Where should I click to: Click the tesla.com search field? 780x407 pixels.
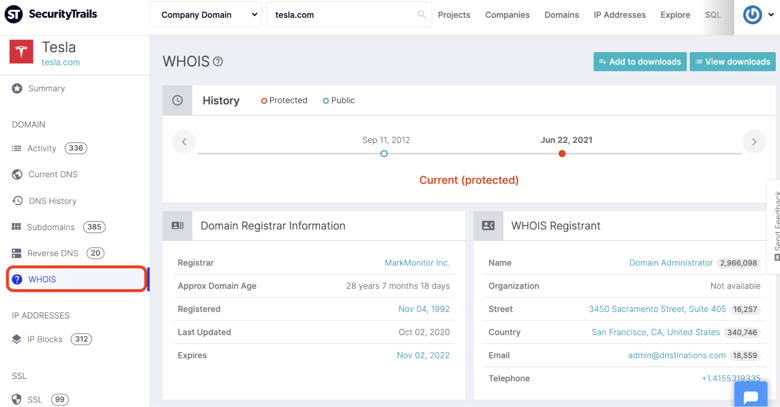click(349, 15)
